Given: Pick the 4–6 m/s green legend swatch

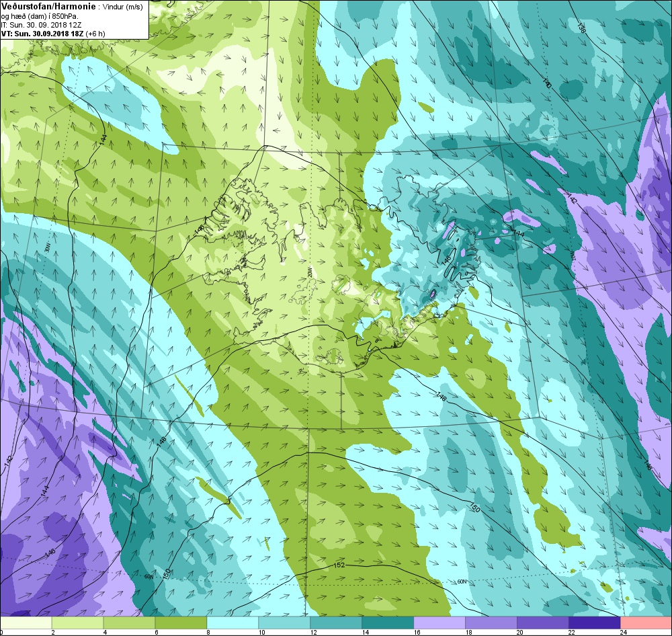Looking at the screenshot, I should click(130, 622).
